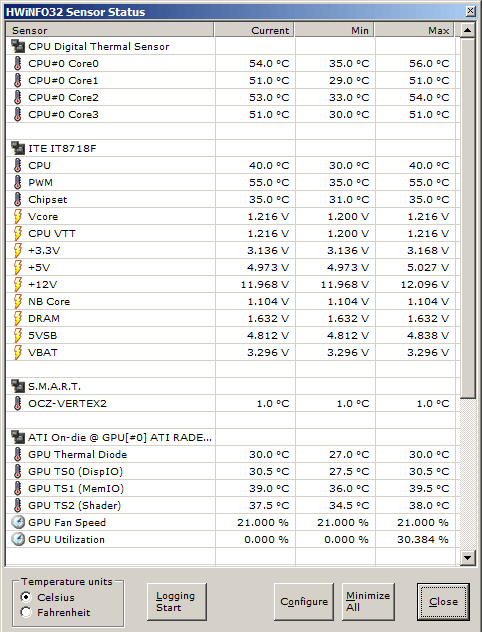Click the Vcore sensor name
Image resolution: width=482 pixels, height=632 pixels.
pyautogui.click(x=43, y=216)
